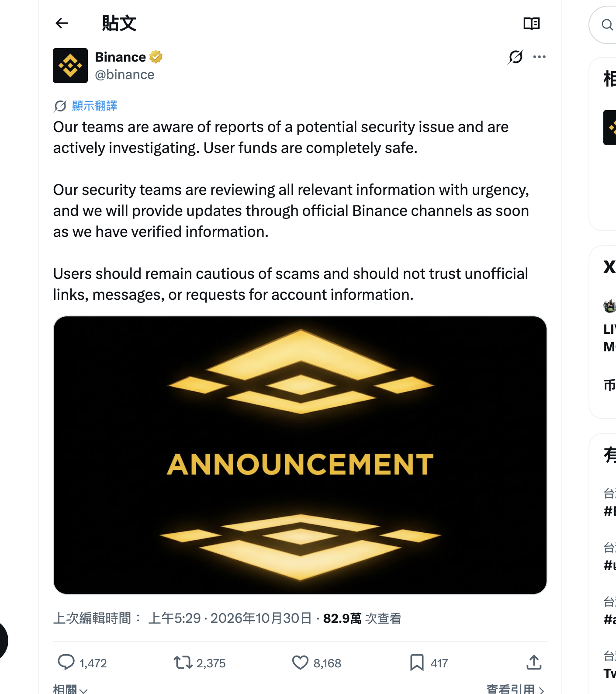Open the ANNOUNCEMENT image
616x694 pixels.
[x=300, y=455]
